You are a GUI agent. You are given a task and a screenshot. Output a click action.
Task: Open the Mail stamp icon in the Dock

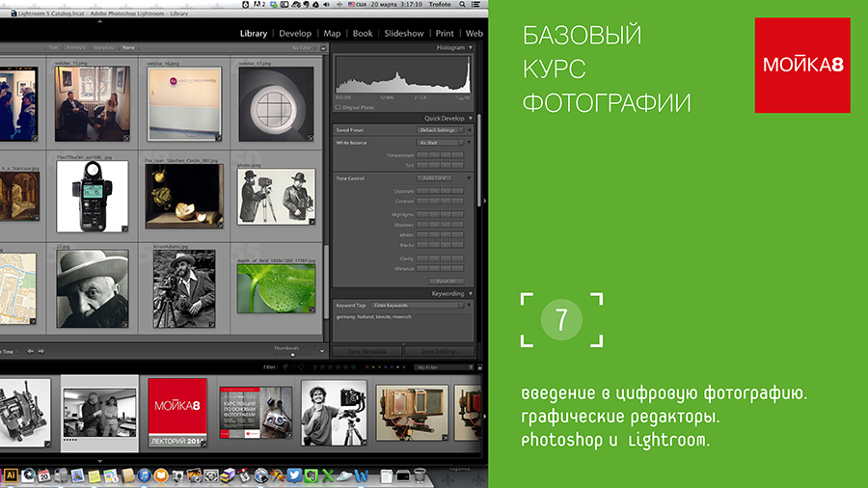click(x=77, y=475)
